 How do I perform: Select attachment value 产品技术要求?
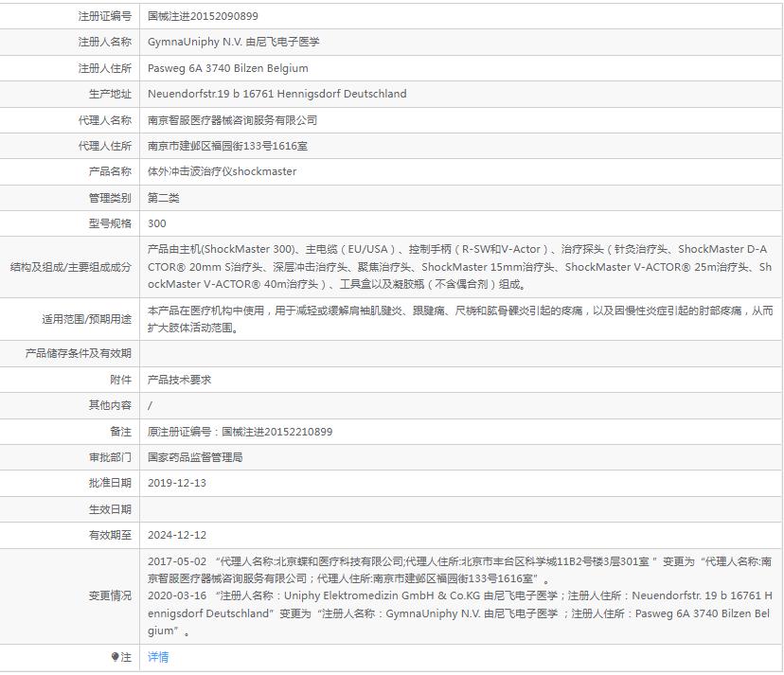179,380
